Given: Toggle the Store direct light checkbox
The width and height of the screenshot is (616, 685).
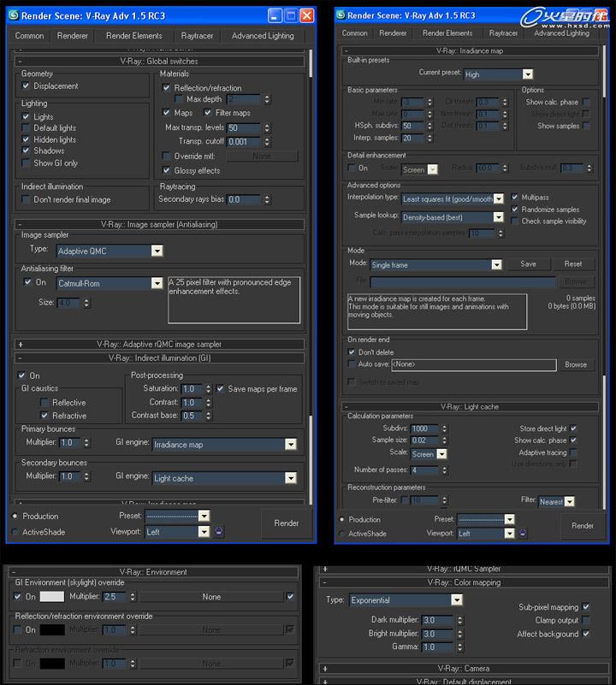Looking at the screenshot, I should (573, 428).
